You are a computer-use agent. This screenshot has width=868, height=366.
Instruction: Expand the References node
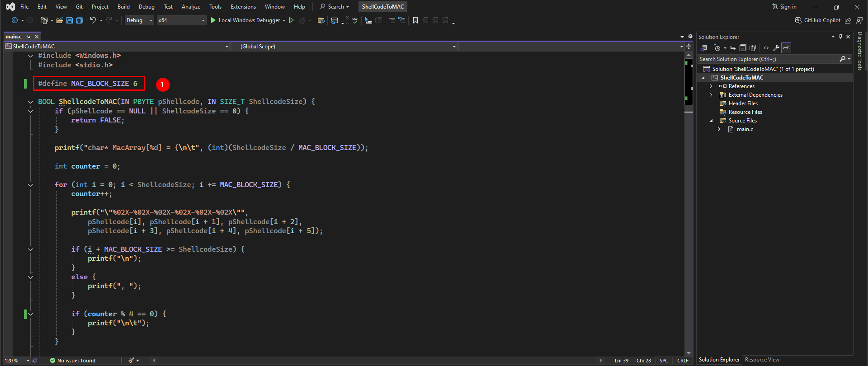[x=711, y=86]
